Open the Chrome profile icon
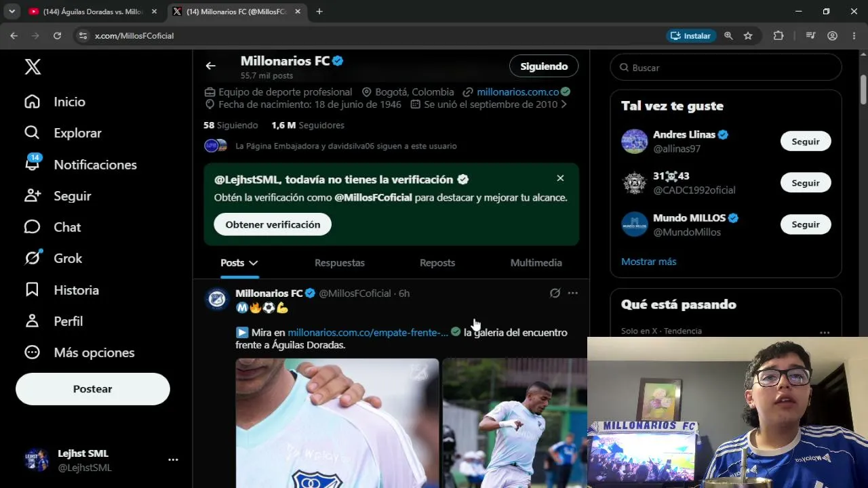The height and width of the screenshot is (488, 868). (833, 36)
